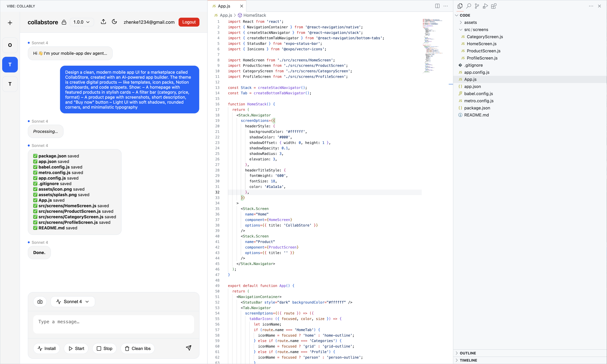Attach a screenshot using the camera icon
The image size is (607, 364).
pyautogui.click(x=40, y=301)
